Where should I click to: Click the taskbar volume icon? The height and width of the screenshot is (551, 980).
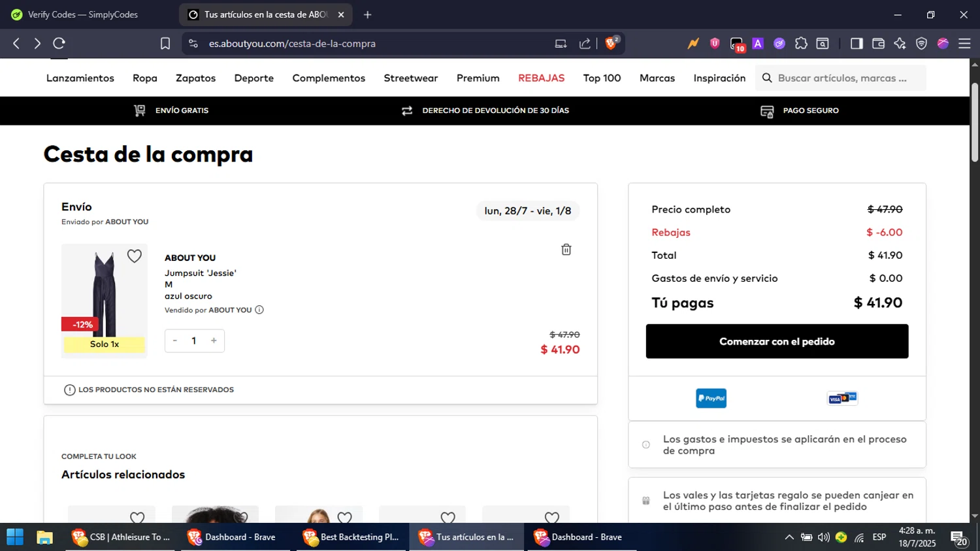click(824, 537)
